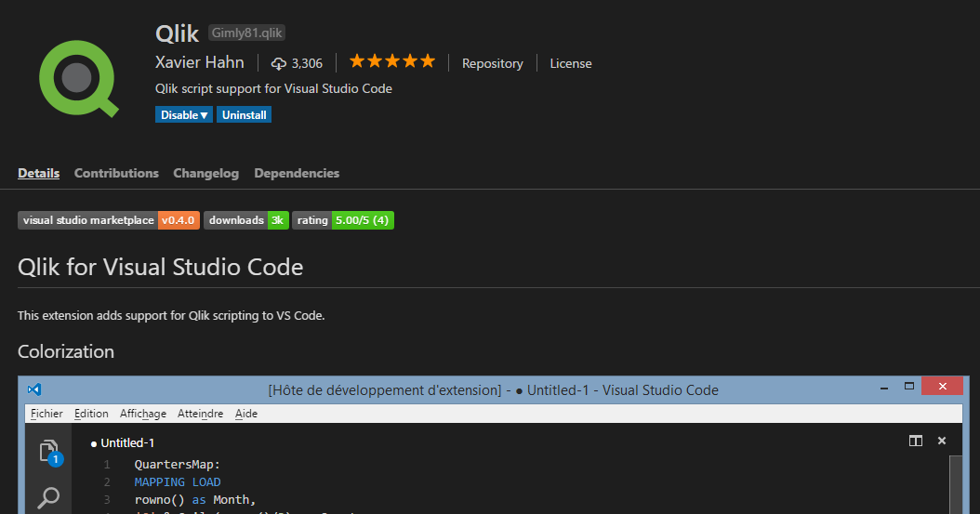The image size is (980, 514).
Task: Click the Qlik extension title
Action: pos(177,33)
